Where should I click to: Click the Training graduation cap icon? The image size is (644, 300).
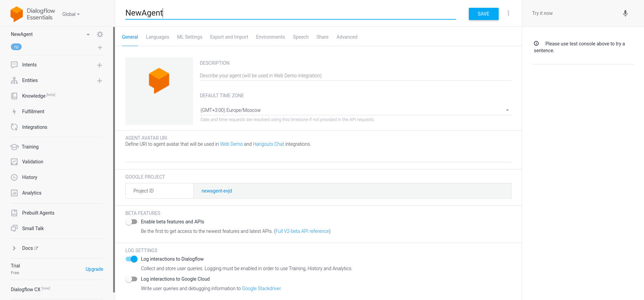tap(14, 147)
